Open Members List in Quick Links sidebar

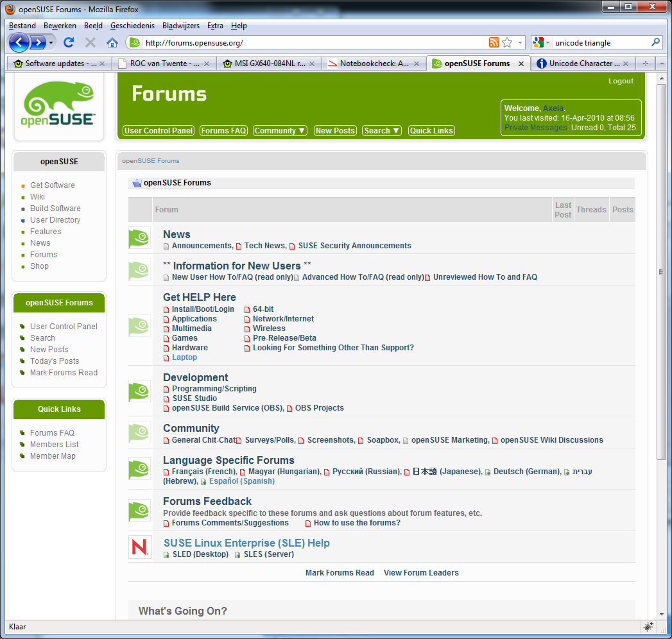tap(54, 445)
